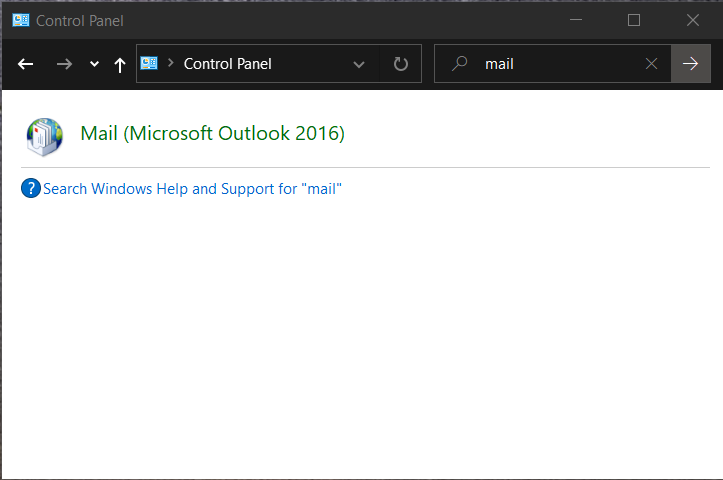Maximize the Control Panel window
Viewport: 723px width, 480px height.
[633, 20]
